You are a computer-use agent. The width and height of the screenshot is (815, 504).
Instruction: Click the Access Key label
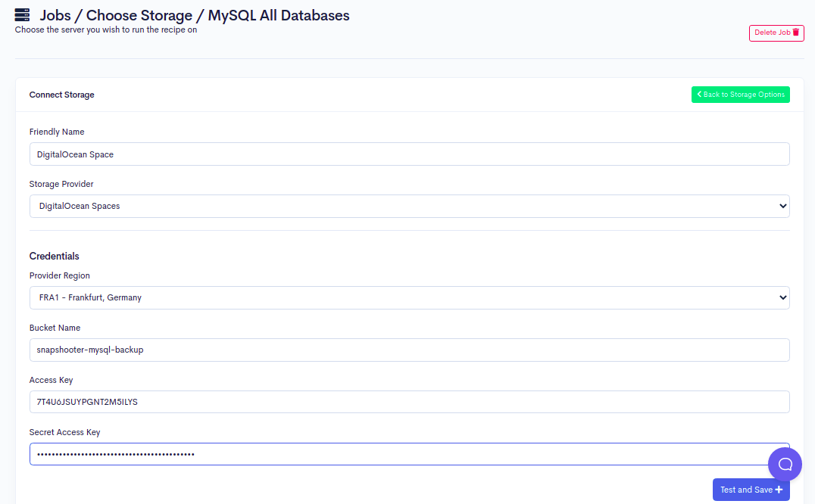pos(51,380)
